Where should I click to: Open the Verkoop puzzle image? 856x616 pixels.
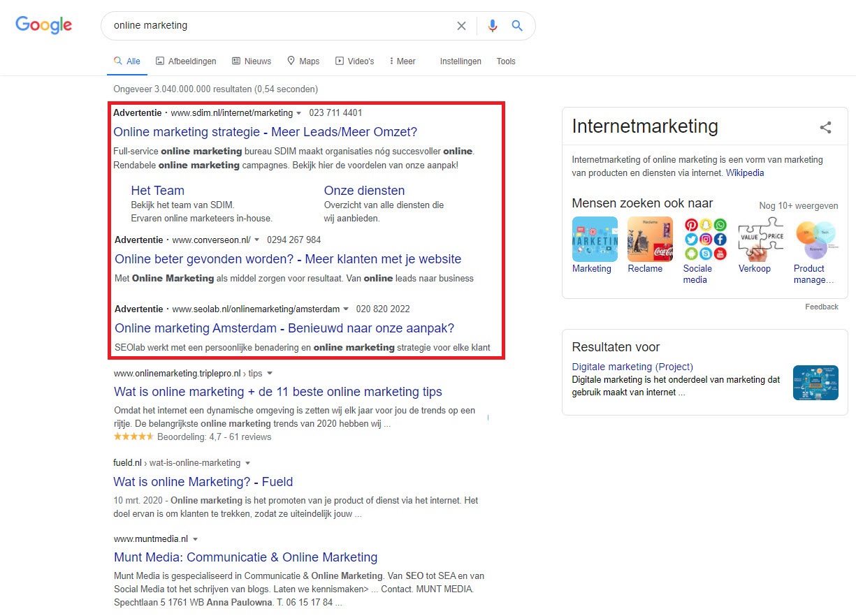pyautogui.click(x=760, y=239)
